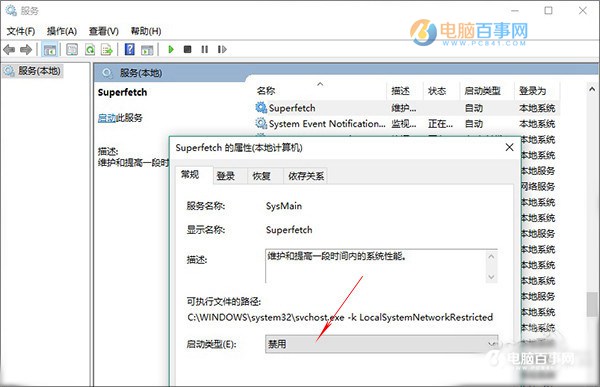Switch to the 依存关系 tab
This screenshot has width=600, height=387.
[x=305, y=176]
